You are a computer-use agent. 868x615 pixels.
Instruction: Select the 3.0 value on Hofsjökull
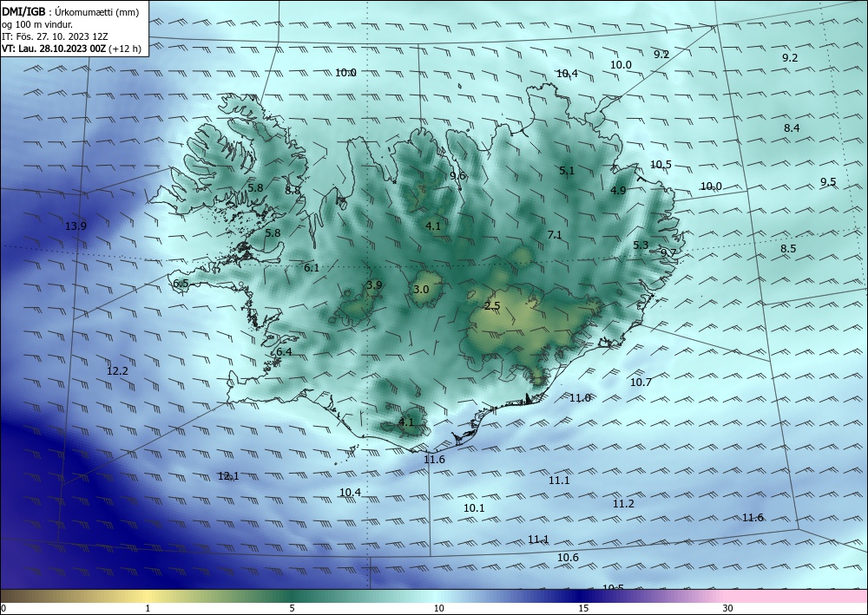[x=421, y=290]
